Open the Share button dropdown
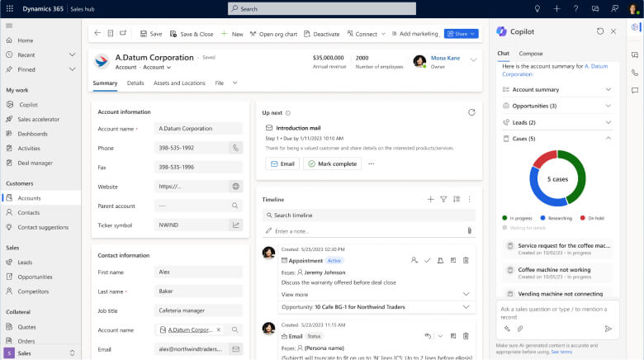644x360 pixels. [472, 34]
